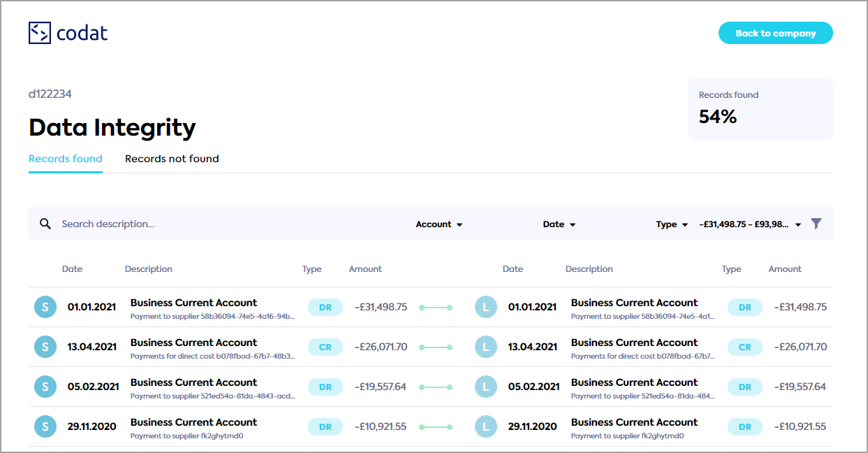Click the L avatar for 13.04.2021 row
This screenshot has height=453, width=868.
pos(486,347)
